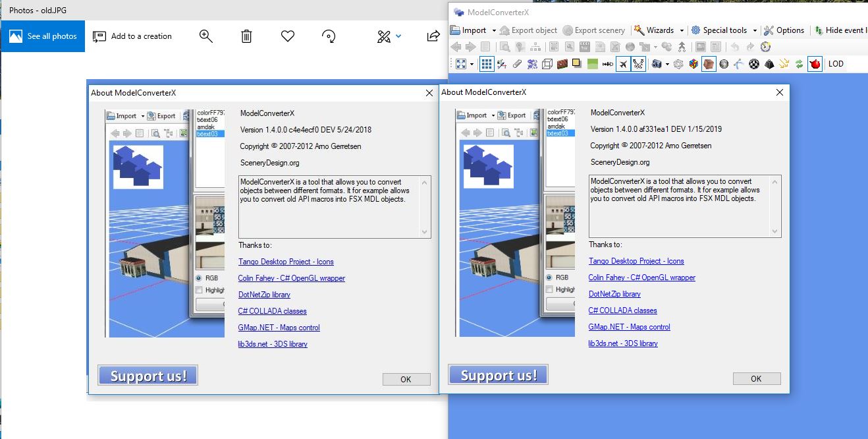Open the dropdown arrow beside the camera icon

click(x=667, y=64)
